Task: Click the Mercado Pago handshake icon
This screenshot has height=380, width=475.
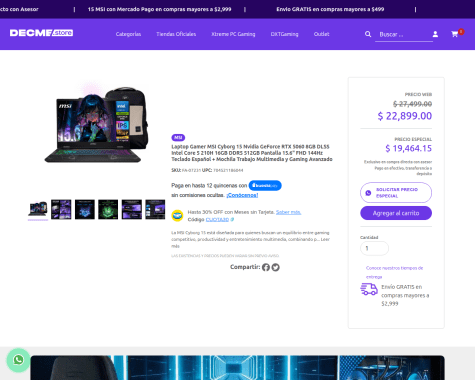Action: tap(177, 216)
